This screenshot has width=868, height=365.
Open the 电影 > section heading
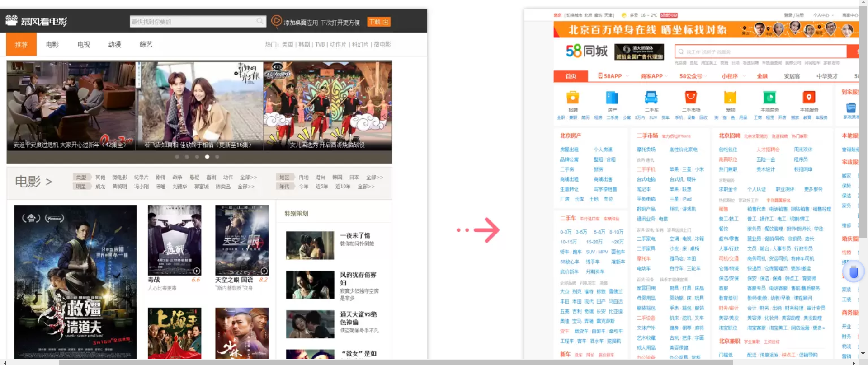33,182
